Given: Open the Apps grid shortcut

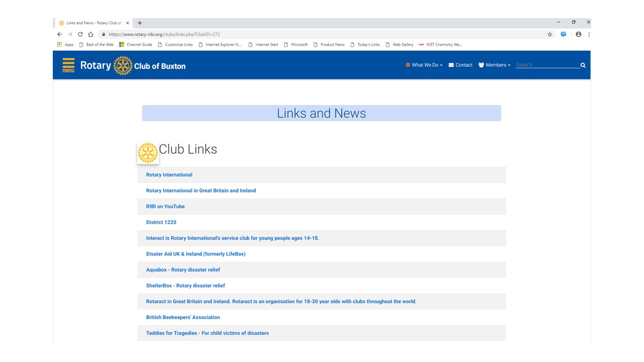Looking at the screenshot, I should [65, 45].
